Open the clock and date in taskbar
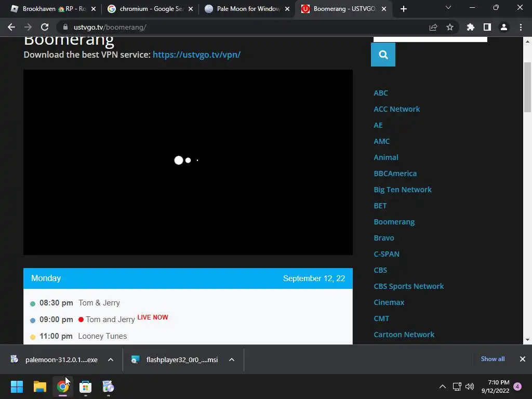This screenshot has width=532, height=399. click(495, 387)
